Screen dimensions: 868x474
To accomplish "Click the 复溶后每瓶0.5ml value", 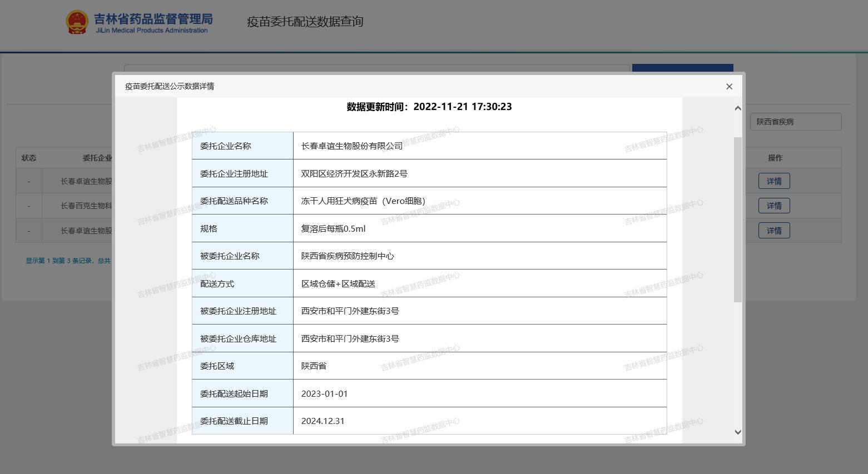I will click(x=334, y=228).
